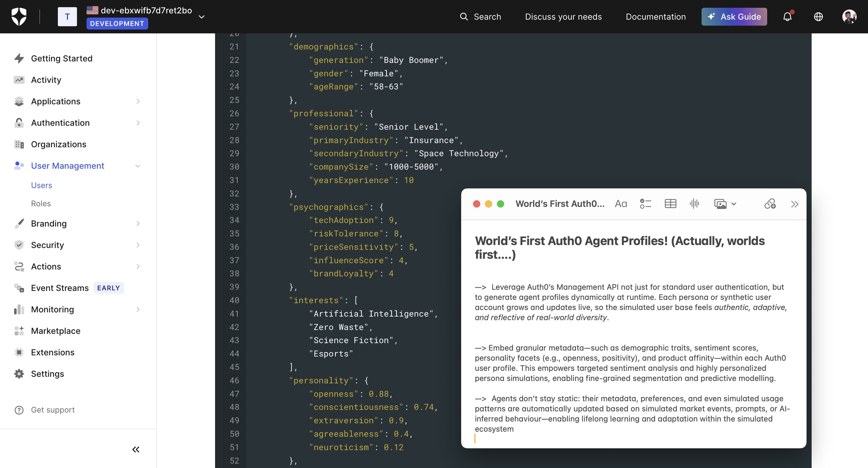Click the Auth0 shield logo
The width and height of the screenshot is (868, 468).
[19, 16]
